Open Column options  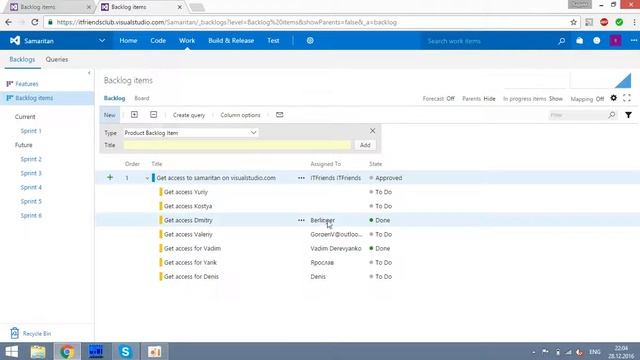point(240,115)
